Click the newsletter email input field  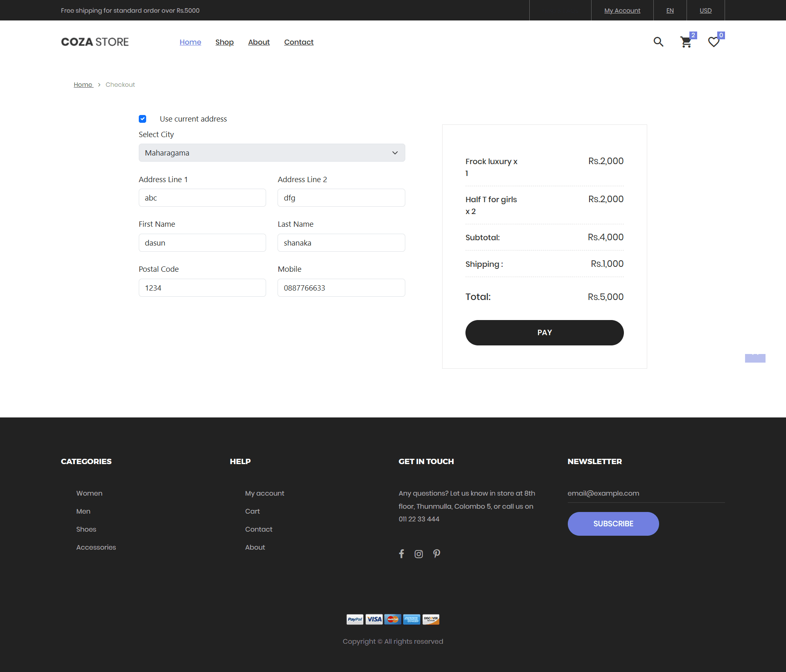pos(646,494)
